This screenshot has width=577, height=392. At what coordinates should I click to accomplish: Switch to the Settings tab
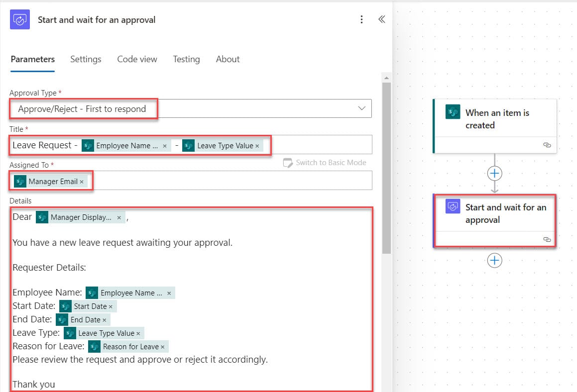coord(86,59)
